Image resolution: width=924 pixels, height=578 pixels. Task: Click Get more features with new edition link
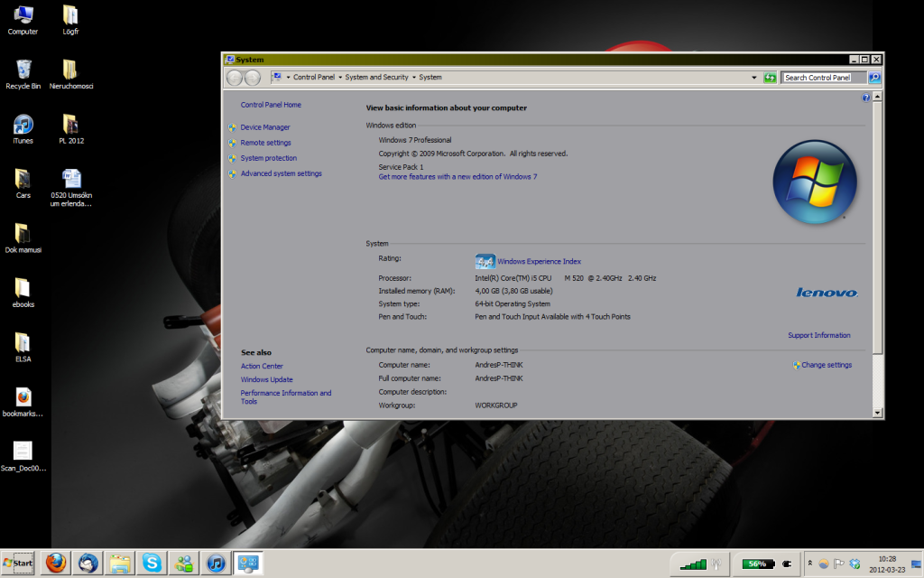[x=457, y=177]
